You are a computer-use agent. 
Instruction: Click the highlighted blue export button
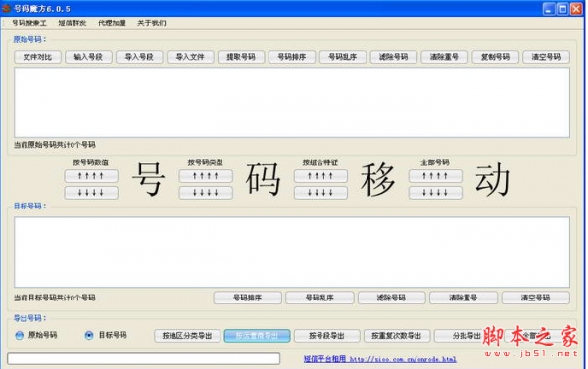click(x=257, y=336)
